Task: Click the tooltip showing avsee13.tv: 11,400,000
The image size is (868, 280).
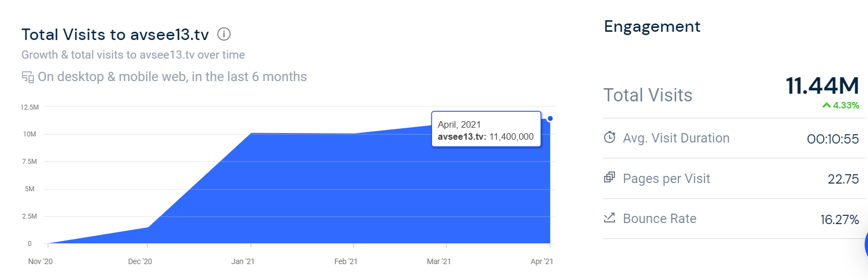Action: pyautogui.click(x=486, y=129)
